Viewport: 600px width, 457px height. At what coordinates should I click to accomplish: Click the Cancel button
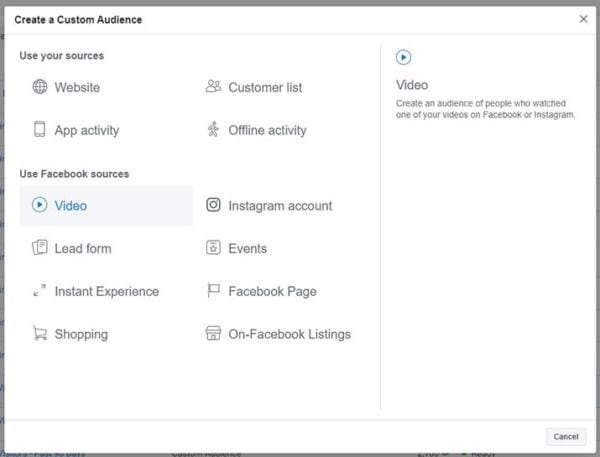[566, 436]
